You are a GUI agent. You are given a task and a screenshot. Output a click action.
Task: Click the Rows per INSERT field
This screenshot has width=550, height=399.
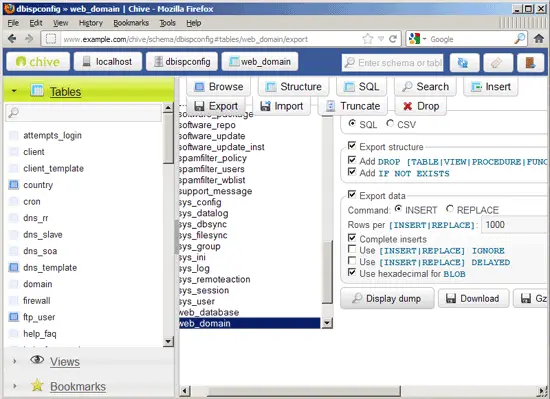514,224
